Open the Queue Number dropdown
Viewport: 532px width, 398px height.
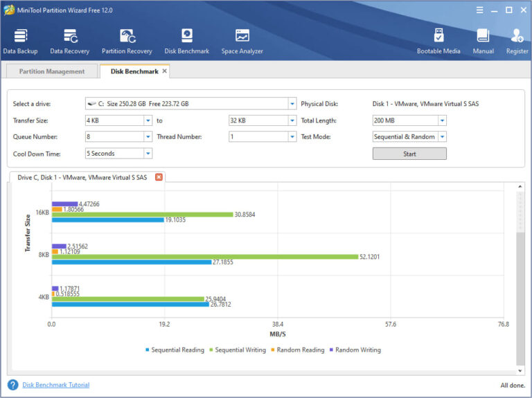pyautogui.click(x=148, y=136)
